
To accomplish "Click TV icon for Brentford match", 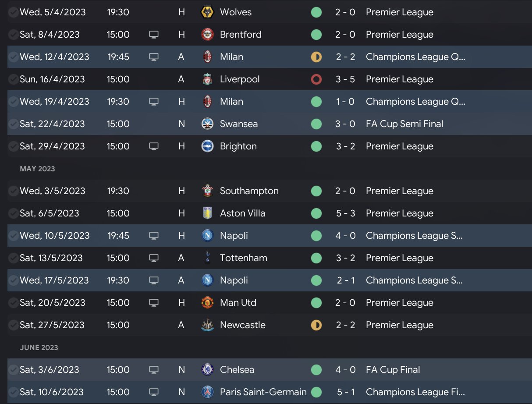I will tap(153, 35).
